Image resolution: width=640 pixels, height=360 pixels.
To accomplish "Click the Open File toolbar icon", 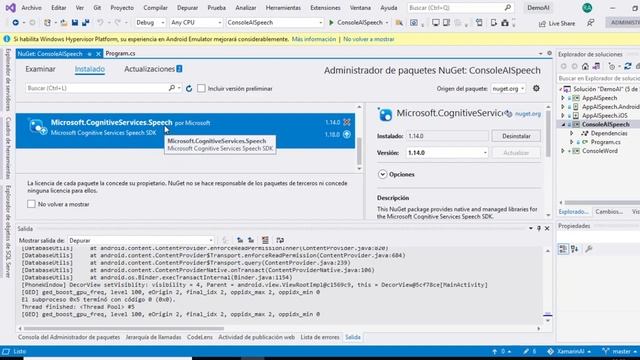I will pos(64,23).
